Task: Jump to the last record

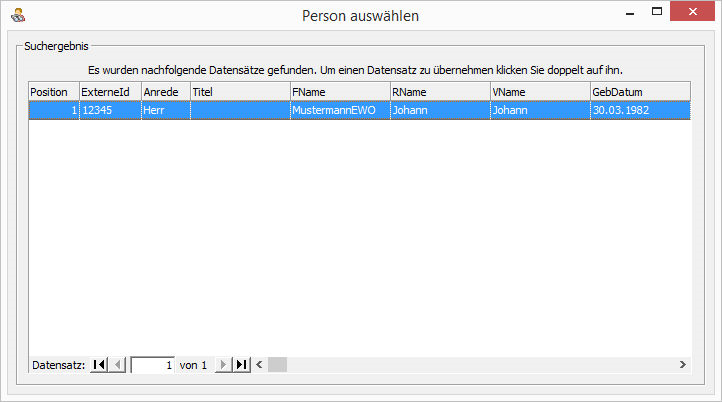Action: coord(241,365)
